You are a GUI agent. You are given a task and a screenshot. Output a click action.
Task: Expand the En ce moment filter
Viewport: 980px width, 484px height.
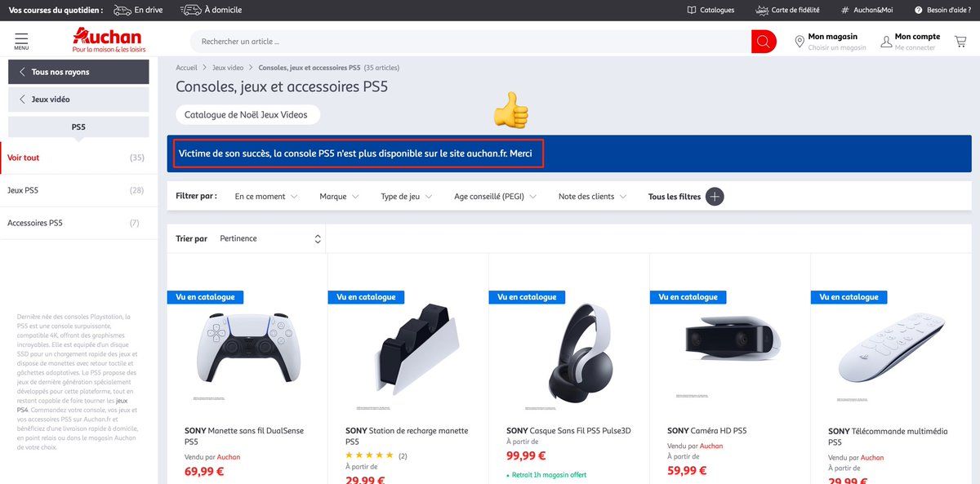coord(266,197)
